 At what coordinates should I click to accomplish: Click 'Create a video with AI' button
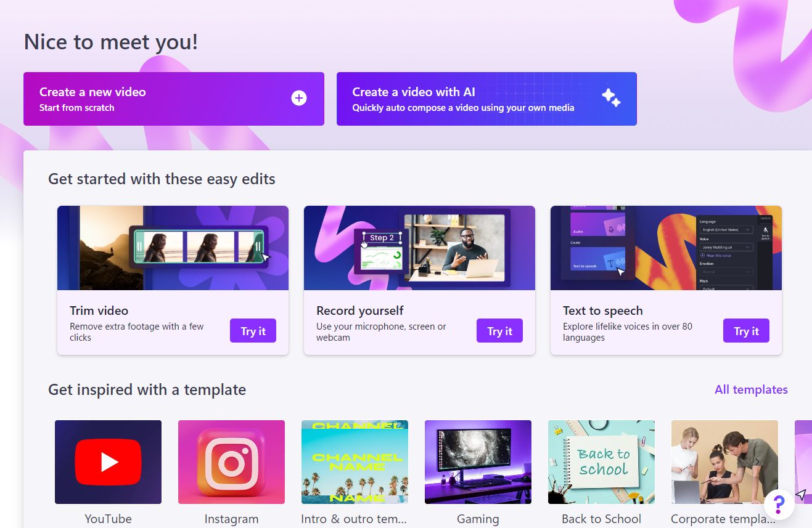click(x=486, y=99)
